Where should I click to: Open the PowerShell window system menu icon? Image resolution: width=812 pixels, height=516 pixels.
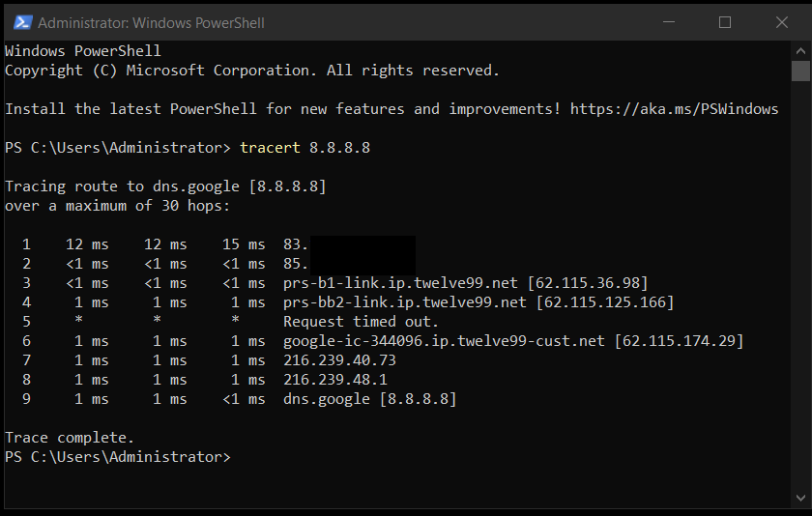(x=21, y=22)
